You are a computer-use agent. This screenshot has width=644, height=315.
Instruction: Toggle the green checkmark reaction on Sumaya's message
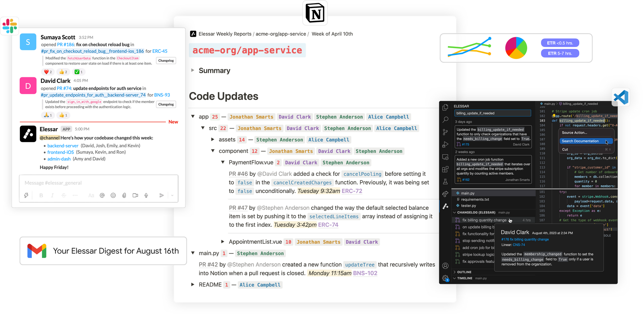(79, 72)
